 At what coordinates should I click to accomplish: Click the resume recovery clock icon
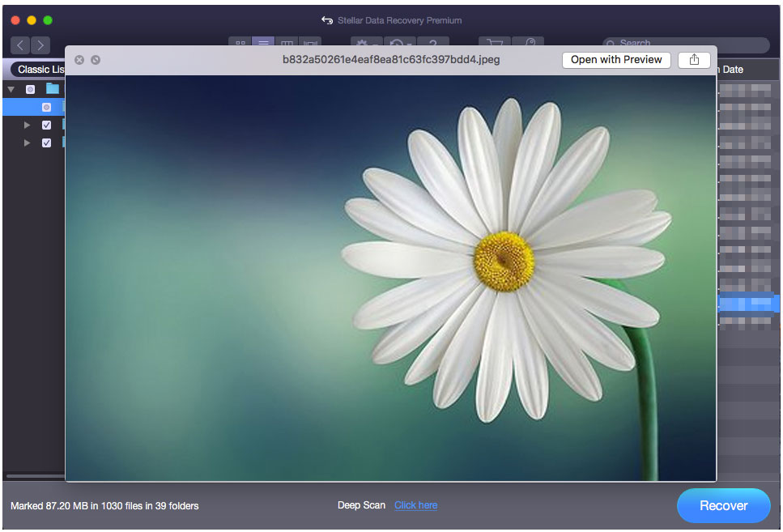[x=399, y=42]
